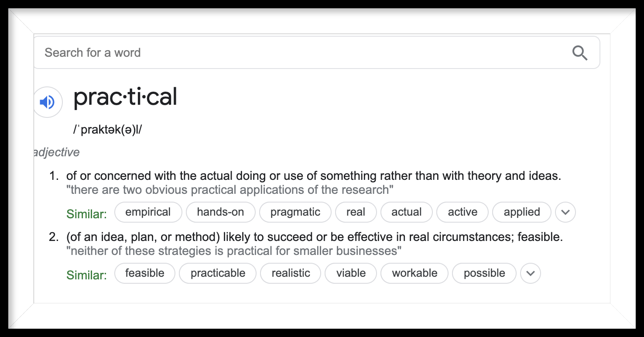This screenshot has height=337, width=644.
Task: Choose the 'real' synonym chip
Action: [x=356, y=212]
